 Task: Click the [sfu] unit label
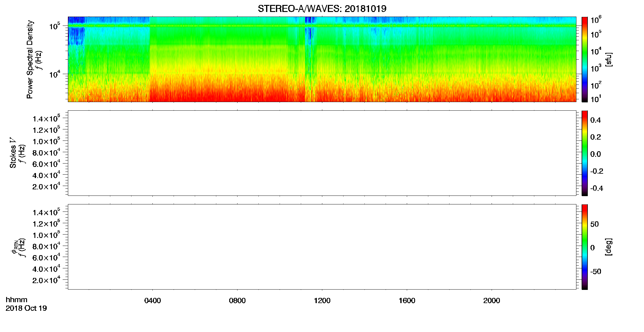(x=609, y=59)
